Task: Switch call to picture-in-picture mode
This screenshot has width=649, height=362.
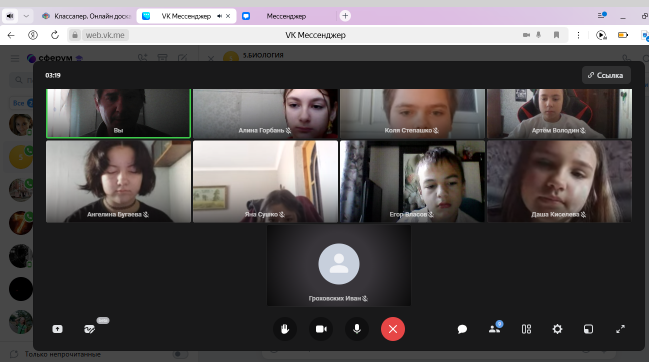Action: (x=588, y=329)
